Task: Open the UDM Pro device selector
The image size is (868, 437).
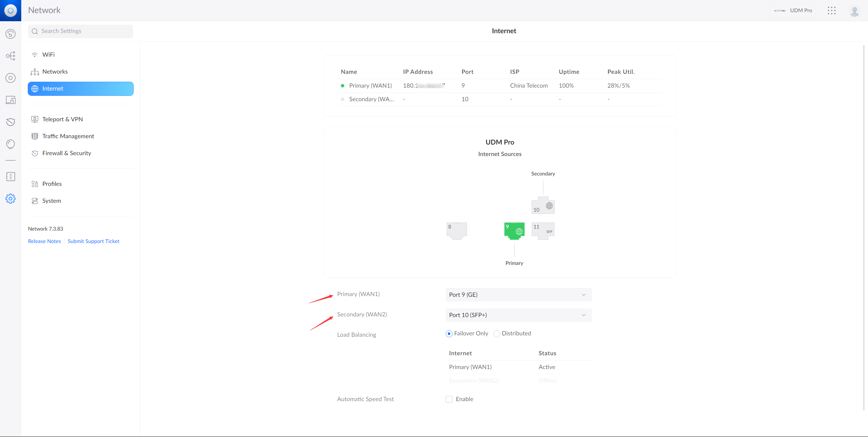Action: [x=793, y=10]
